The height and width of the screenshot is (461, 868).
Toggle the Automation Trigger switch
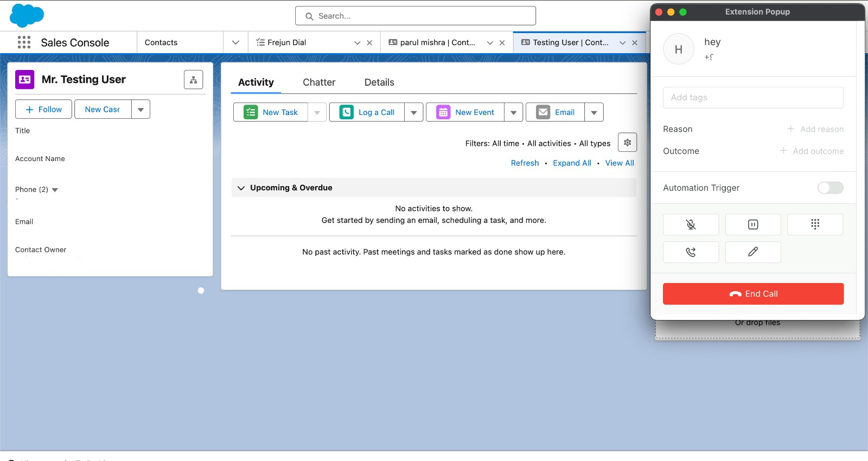coord(831,188)
